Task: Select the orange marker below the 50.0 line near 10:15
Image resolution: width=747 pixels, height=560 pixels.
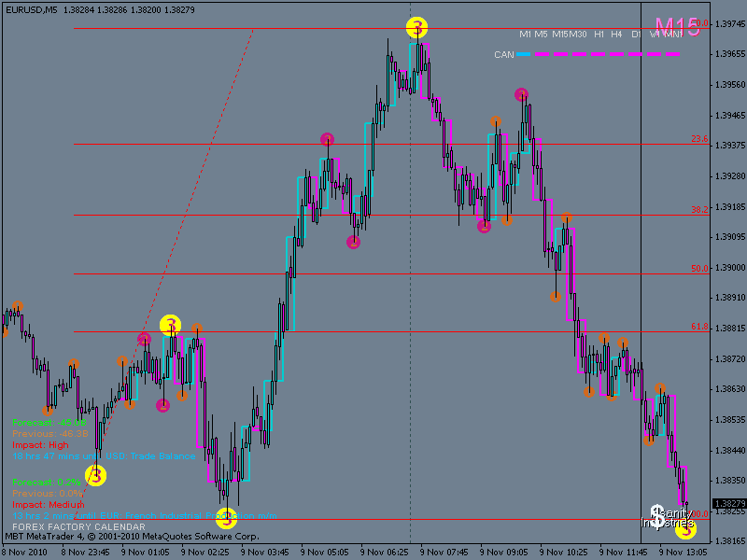Action: point(556,297)
